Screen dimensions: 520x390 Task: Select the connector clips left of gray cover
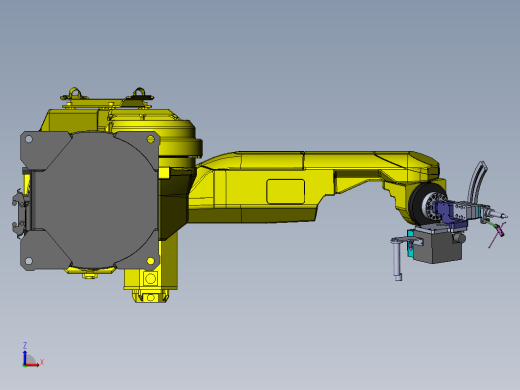click(19, 213)
